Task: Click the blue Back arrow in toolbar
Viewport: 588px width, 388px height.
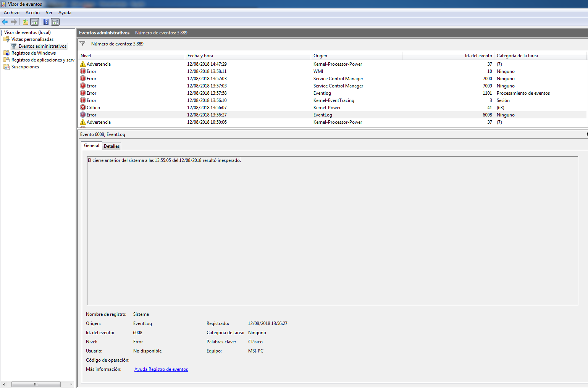Action: point(5,22)
